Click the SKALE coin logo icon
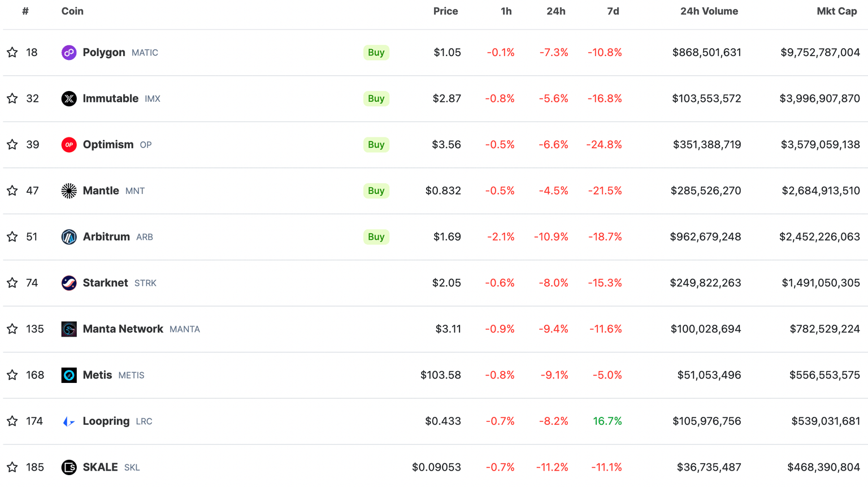Image resolution: width=868 pixels, height=487 pixels. pyautogui.click(x=69, y=467)
